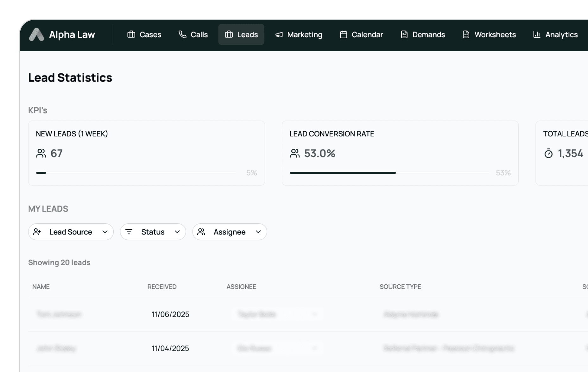Image resolution: width=588 pixels, height=372 pixels.
Task: Click the megaphone icon beside Marketing
Action: click(x=279, y=35)
